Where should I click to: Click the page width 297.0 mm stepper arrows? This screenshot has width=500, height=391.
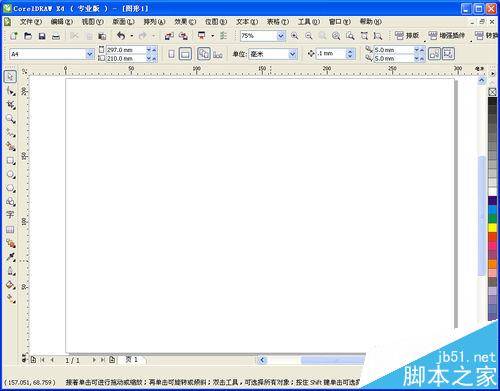[151, 50]
